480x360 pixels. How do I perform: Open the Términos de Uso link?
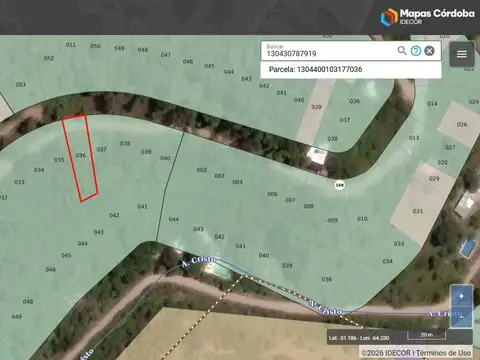(x=443, y=353)
